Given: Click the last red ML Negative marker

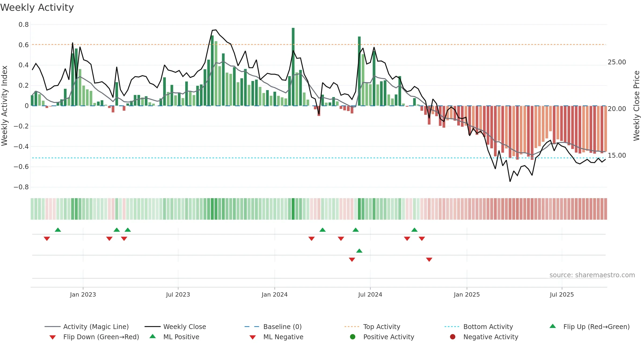Looking at the screenshot, I should click(429, 259).
